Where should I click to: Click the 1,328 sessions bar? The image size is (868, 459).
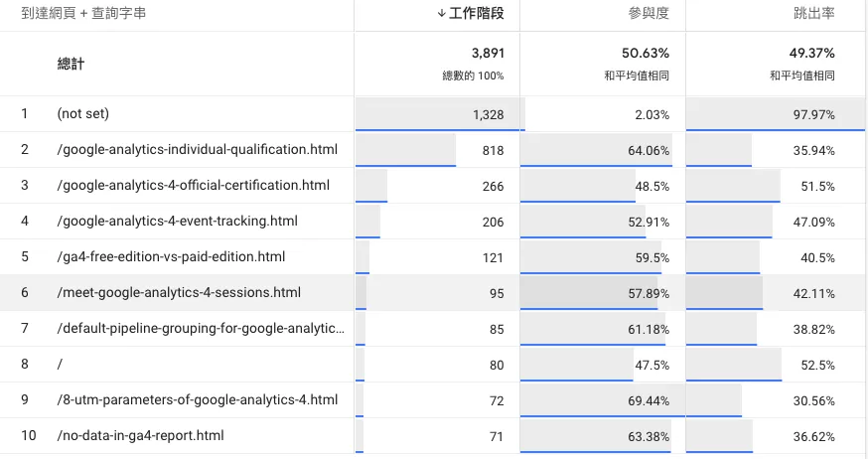(440, 114)
